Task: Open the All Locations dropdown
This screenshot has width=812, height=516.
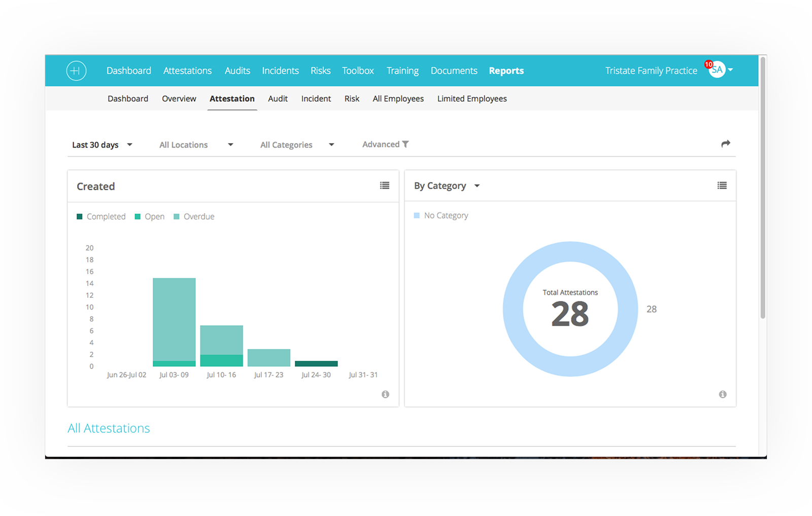Action: tap(196, 145)
